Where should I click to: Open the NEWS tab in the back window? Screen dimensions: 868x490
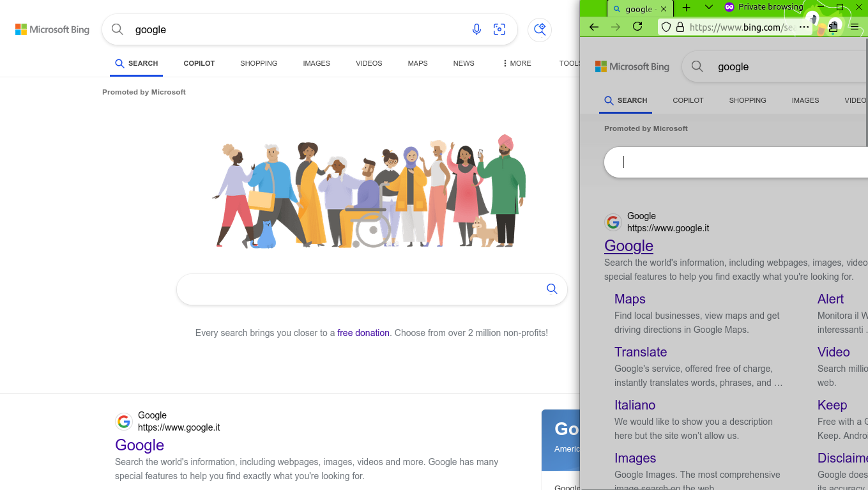(x=464, y=63)
